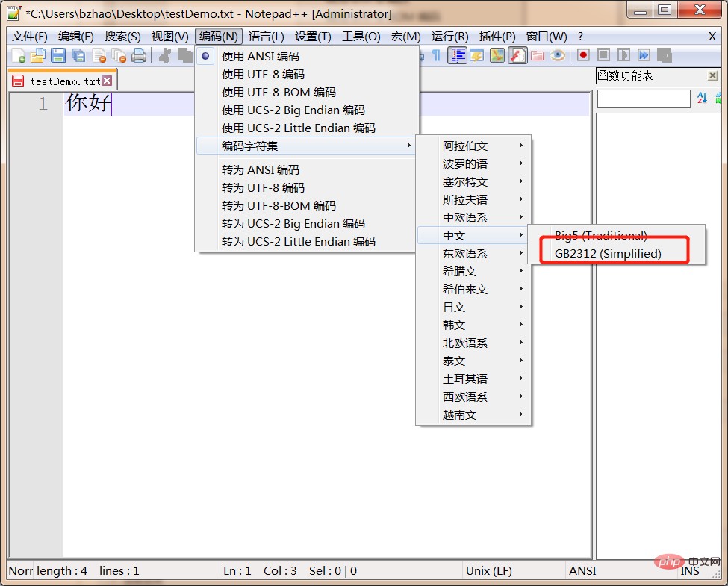Expand the 编码字符集 submenu

tap(307, 146)
